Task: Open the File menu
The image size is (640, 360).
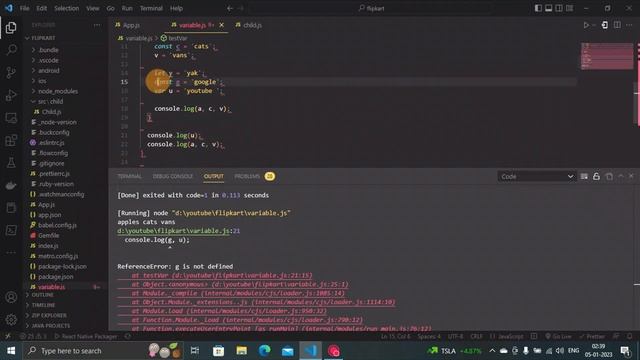Action: pyautogui.click(x=24, y=8)
